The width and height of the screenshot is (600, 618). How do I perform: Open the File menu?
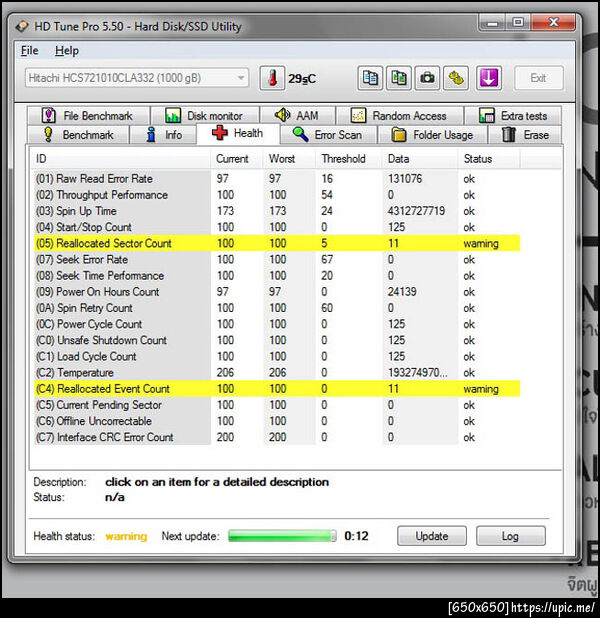[30, 51]
